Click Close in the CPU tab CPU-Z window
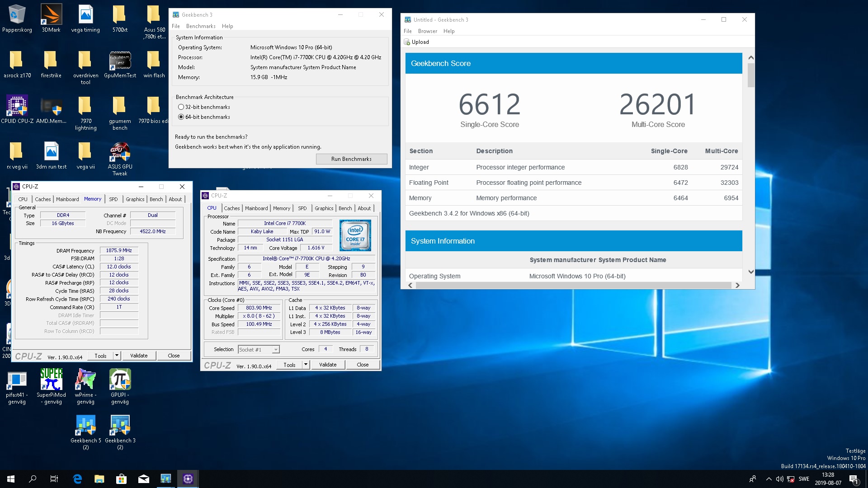The image size is (868, 488). tap(363, 365)
